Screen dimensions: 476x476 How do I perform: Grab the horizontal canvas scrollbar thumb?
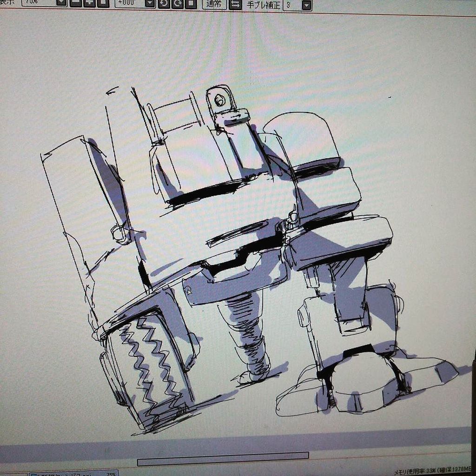[223, 462]
